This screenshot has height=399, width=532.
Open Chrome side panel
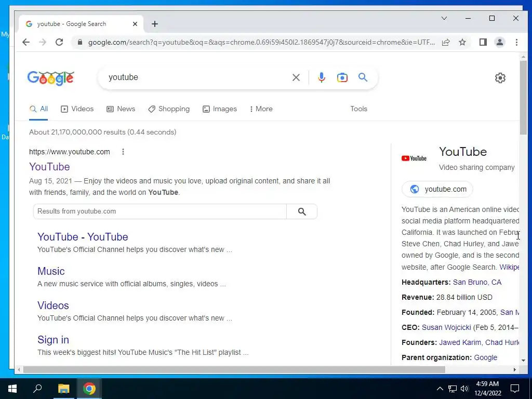pyautogui.click(x=483, y=42)
